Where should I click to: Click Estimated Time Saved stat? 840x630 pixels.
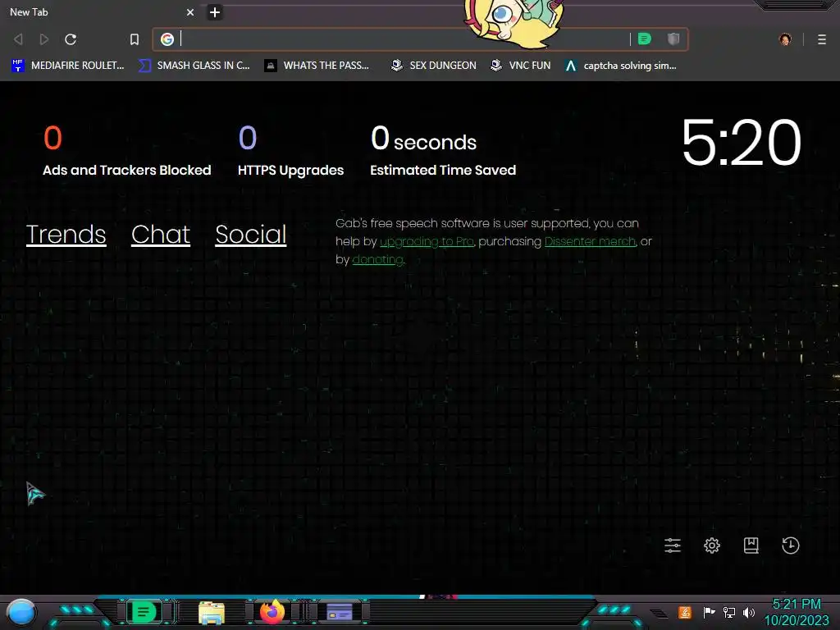[x=443, y=151]
